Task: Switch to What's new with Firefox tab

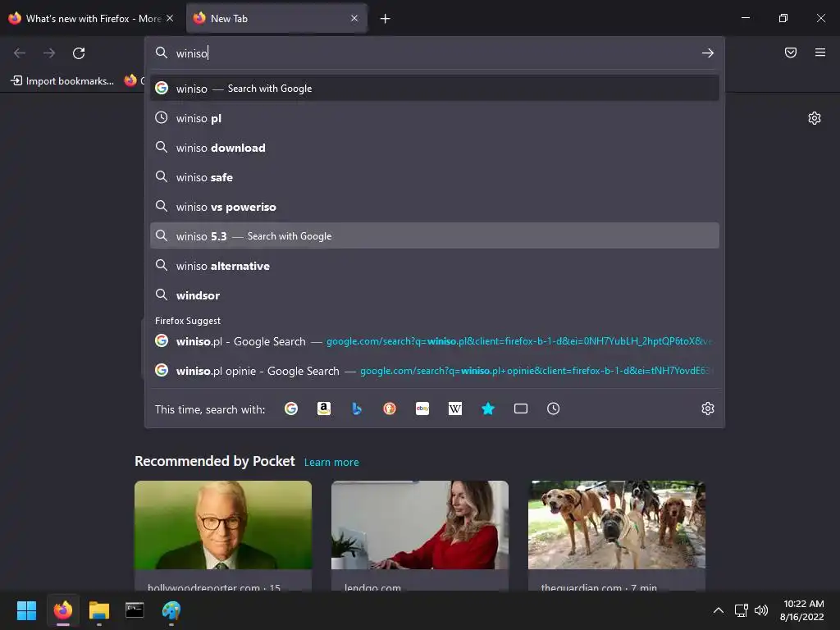Action: (x=91, y=19)
